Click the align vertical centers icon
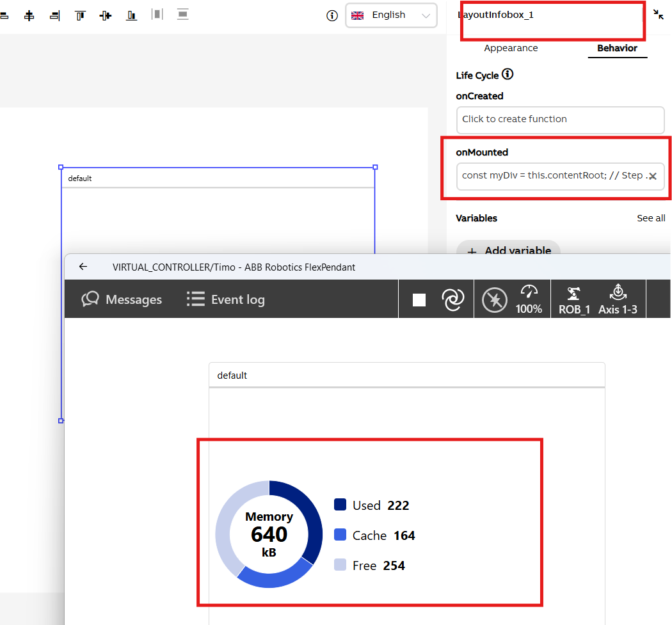Image resolution: width=672 pixels, height=625 pixels. tap(106, 15)
